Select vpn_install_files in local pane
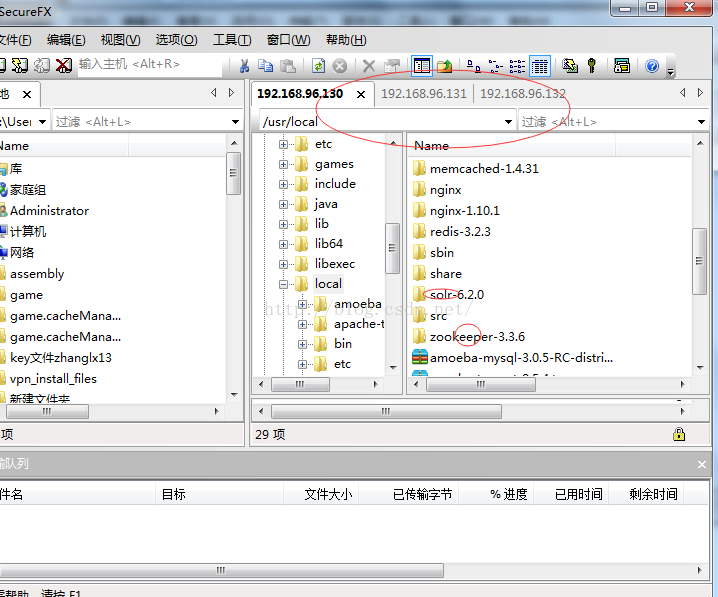Screen dimensions: 718x597 coord(53,379)
